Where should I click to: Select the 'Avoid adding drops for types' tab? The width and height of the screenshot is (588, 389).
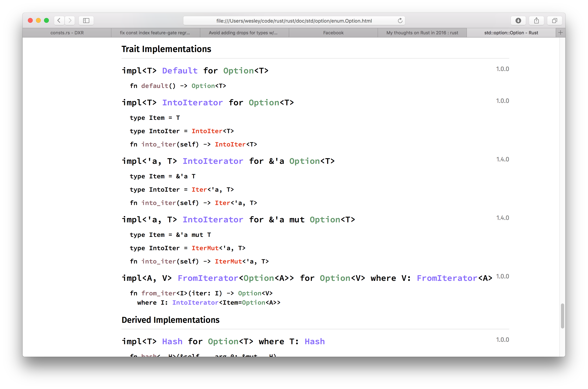244,32
